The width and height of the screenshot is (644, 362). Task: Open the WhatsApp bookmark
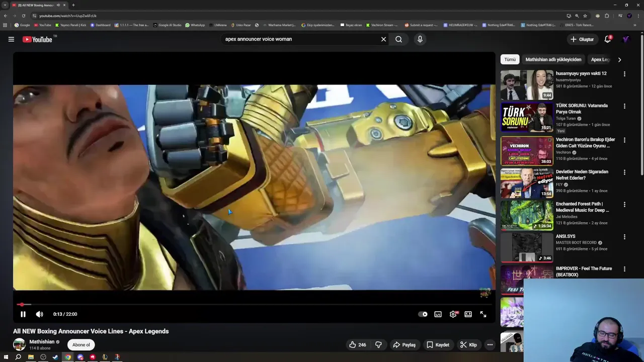click(x=195, y=25)
